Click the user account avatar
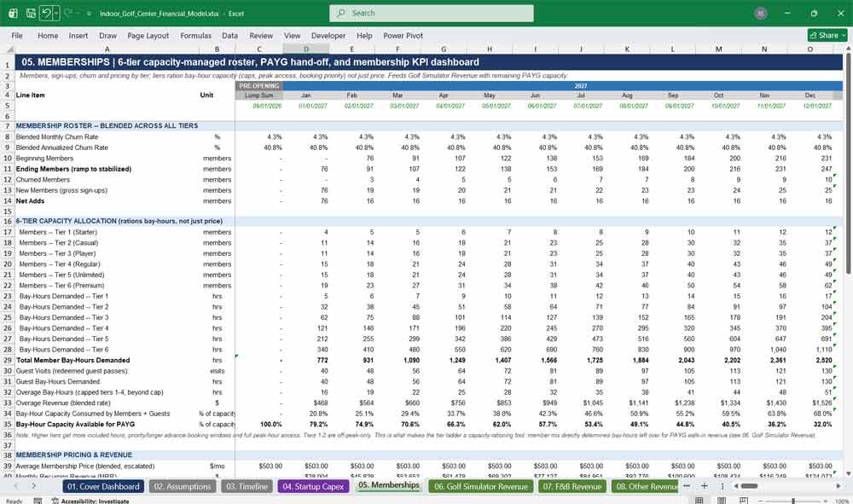Viewport: 853px width, 504px height. 761,13
